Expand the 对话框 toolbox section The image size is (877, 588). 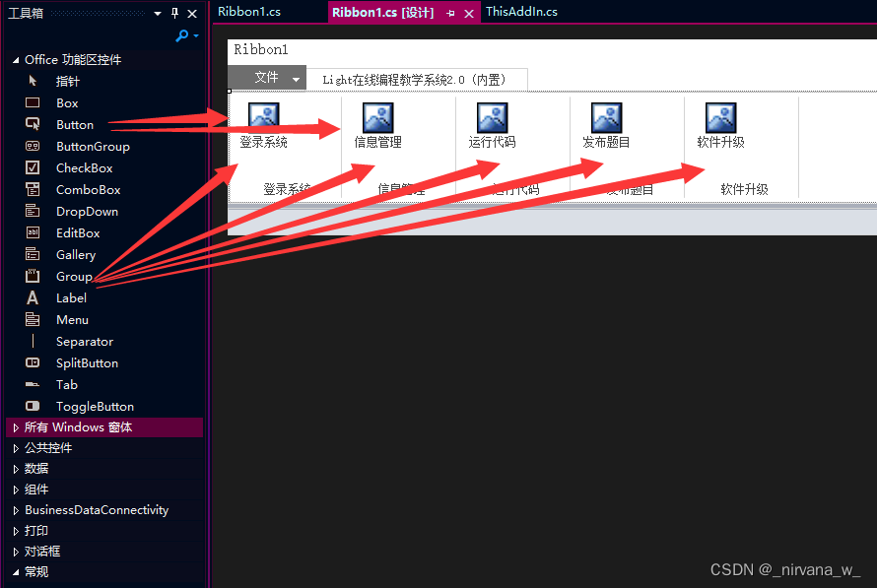point(16,552)
